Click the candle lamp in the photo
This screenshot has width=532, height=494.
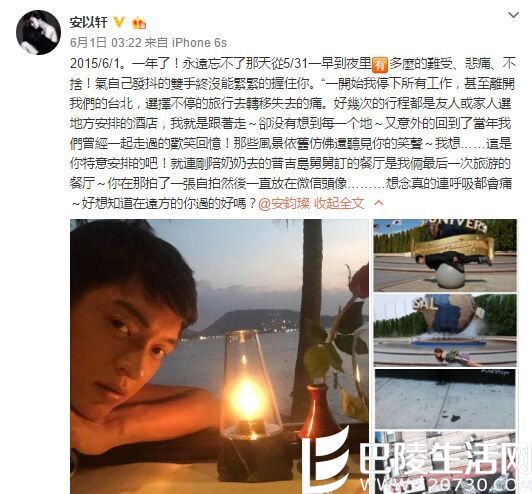coord(250,405)
